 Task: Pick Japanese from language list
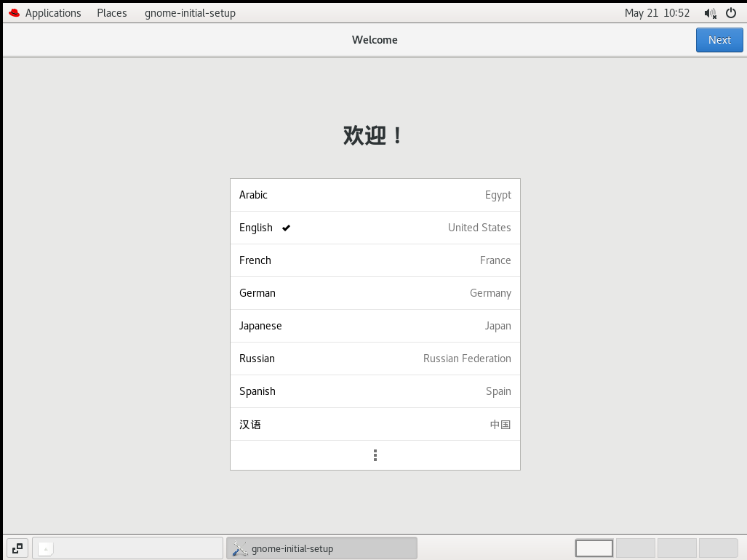[x=375, y=327]
